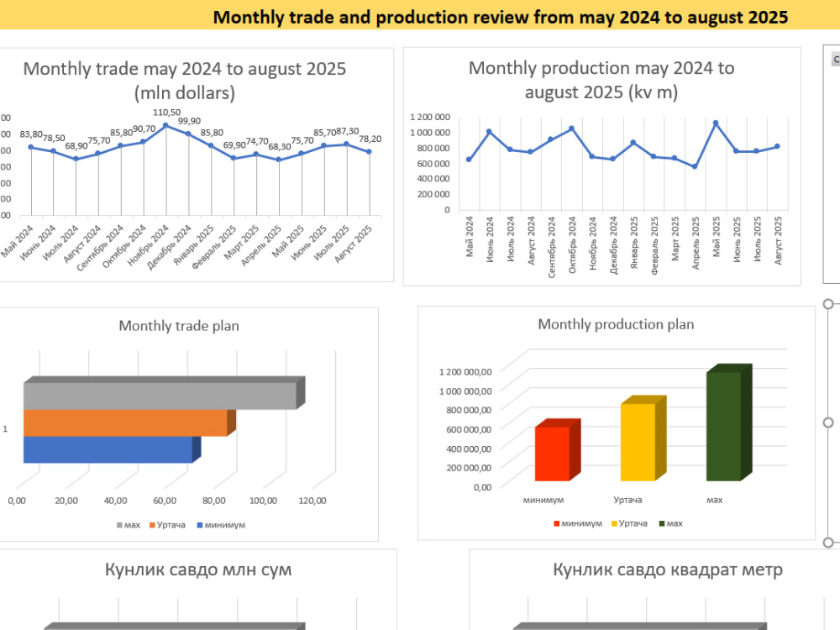Click 'Февраль 2025' axis label in production chart
The image size is (840, 630).
pos(654,245)
